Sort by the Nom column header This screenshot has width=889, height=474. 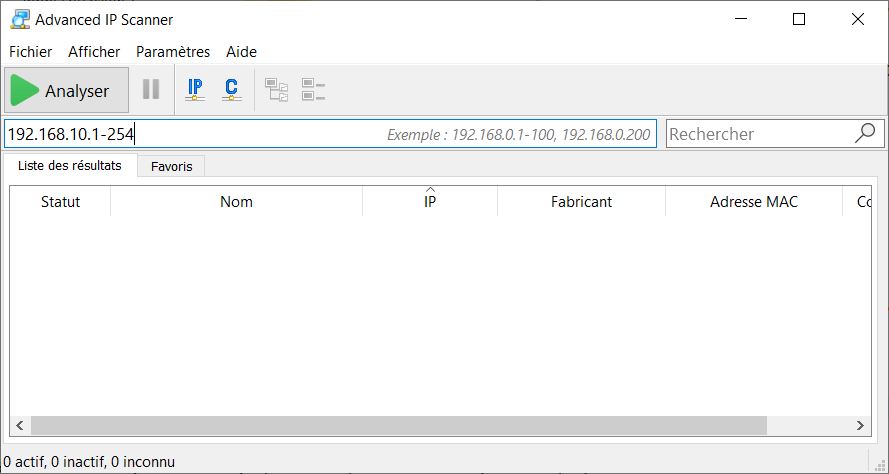tap(236, 201)
